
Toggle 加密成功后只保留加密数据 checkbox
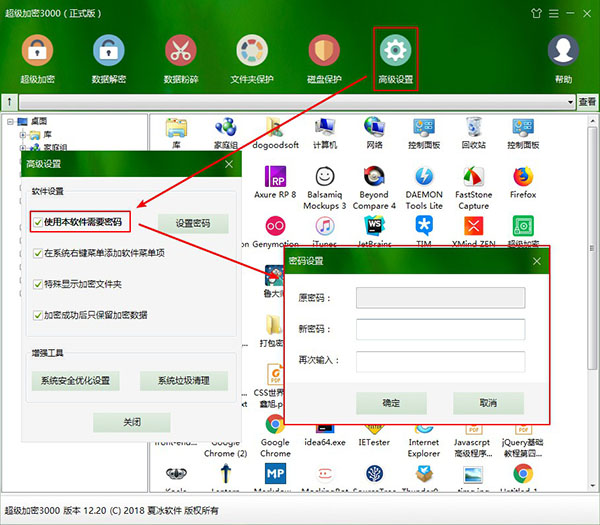(36, 314)
